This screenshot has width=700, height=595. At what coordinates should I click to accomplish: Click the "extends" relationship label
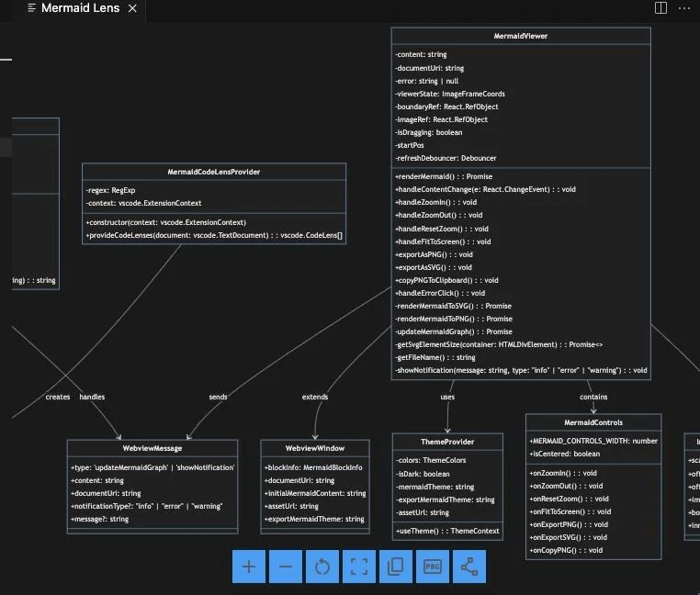(315, 397)
